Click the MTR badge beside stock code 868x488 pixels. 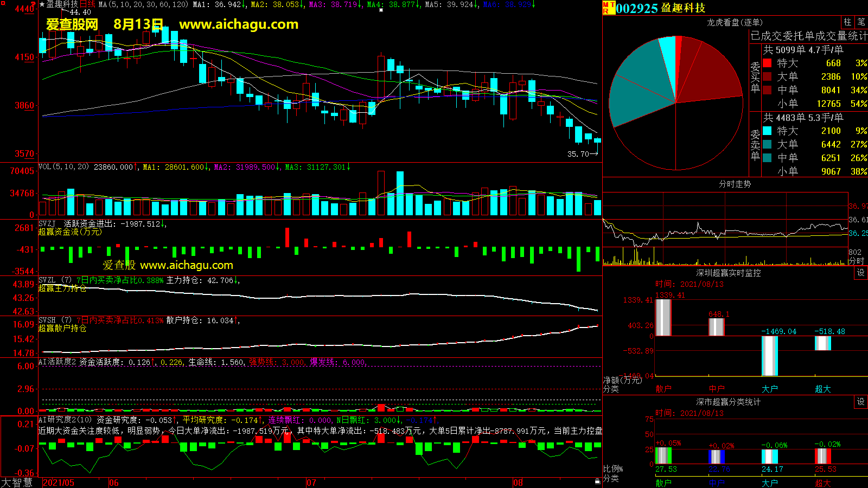(x=608, y=8)
